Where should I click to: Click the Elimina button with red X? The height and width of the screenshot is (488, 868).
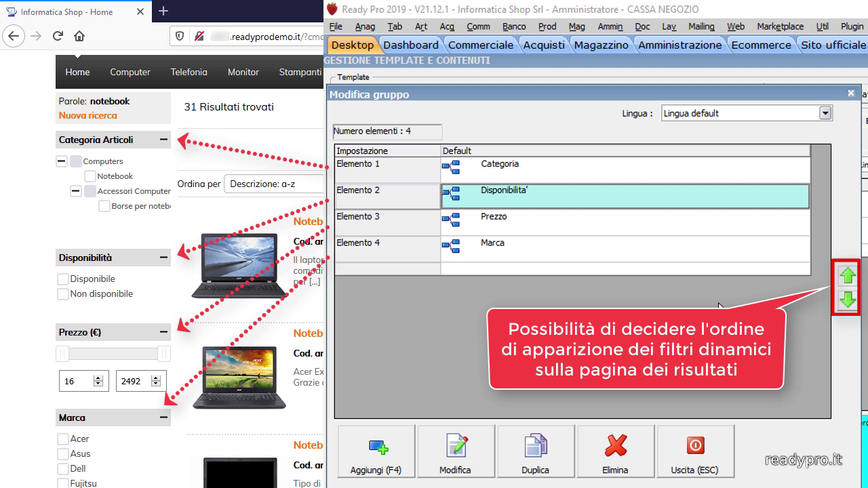pos(616,452)
